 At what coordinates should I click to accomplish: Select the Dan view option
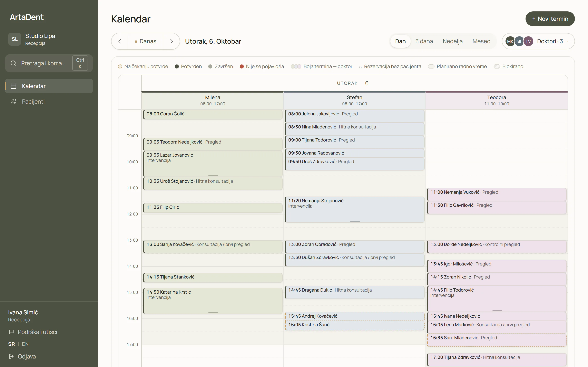point(400,41)
